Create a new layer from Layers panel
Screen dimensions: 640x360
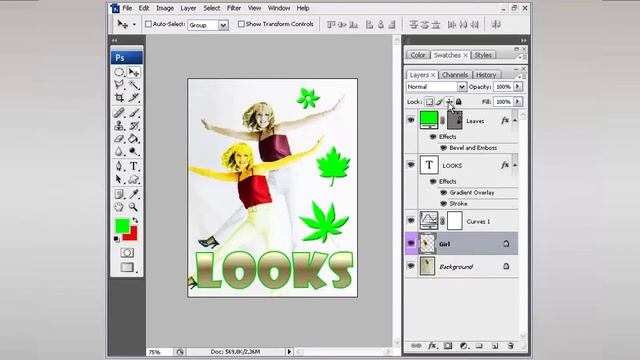click(x=495, y=346)
